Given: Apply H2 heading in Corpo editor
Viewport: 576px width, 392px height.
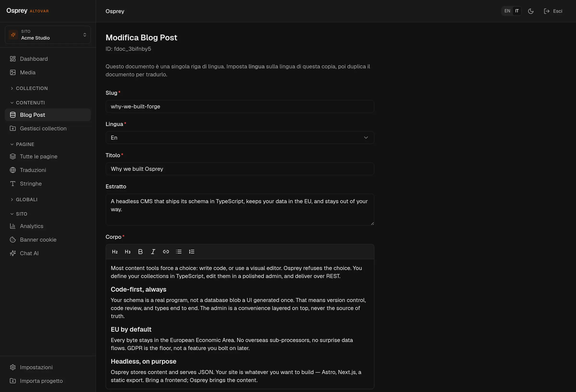Looking at the screenshot, I should coord(115,252).
